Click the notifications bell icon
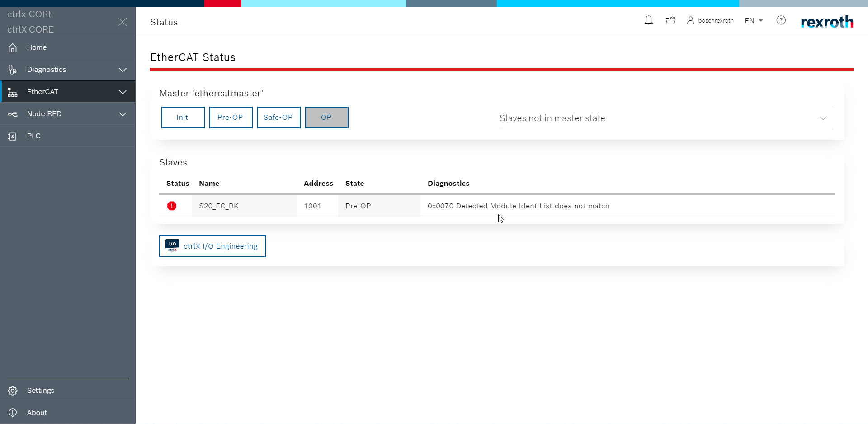Image resolution: width=868 pixels, height=424 pixels. click(648, 20)
